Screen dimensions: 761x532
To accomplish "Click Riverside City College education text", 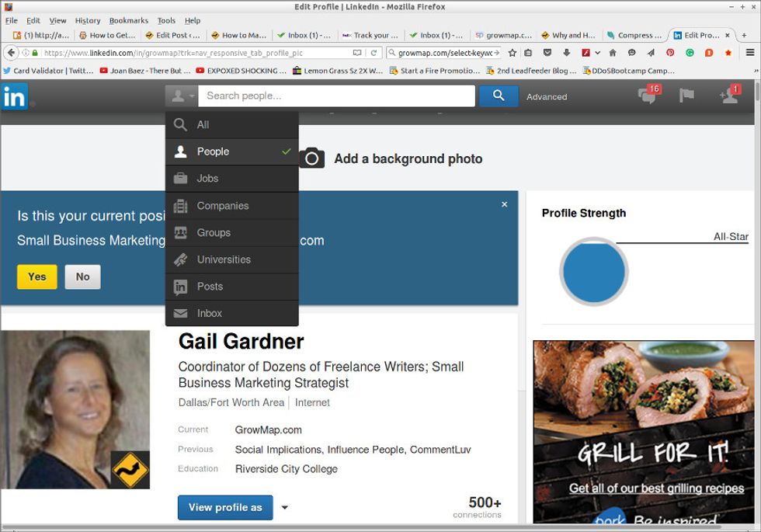I will 287,469.
